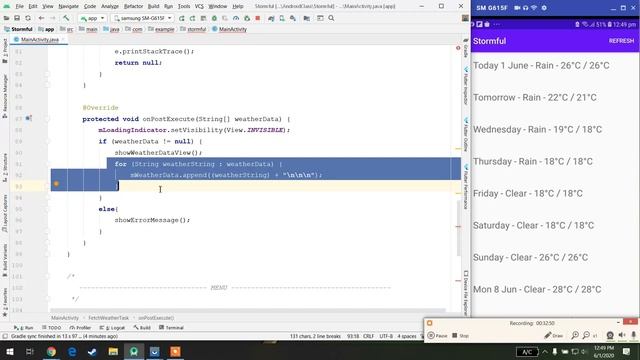Click the Pause button in the recorder
This screenshot has width=640, height=360.
click(437, 336)
